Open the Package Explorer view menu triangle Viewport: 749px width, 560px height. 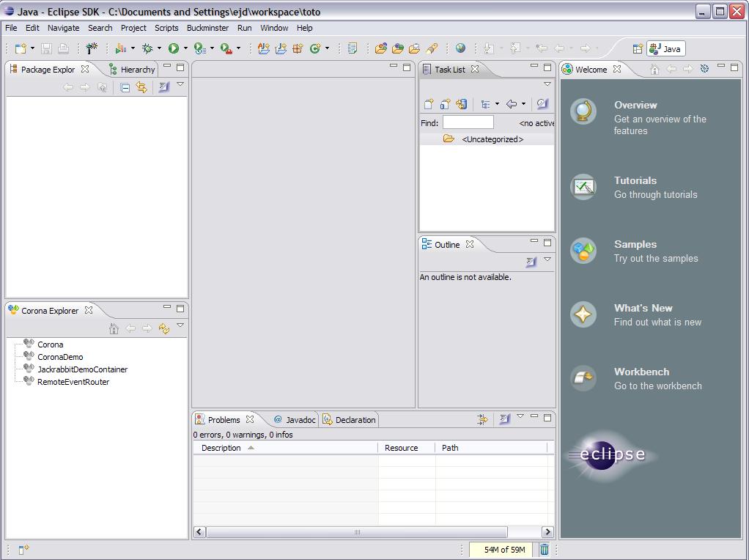coord(180,84)
